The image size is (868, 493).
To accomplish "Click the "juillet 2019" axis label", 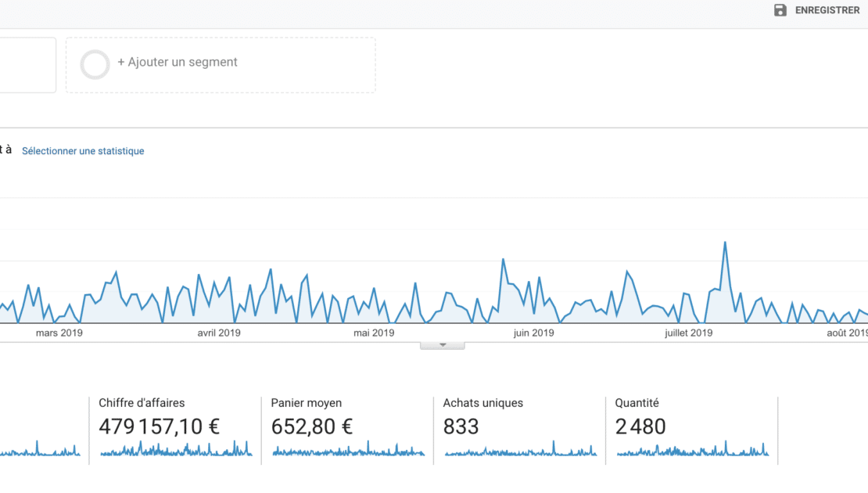I will pyautogui.click(x=688, y=333).
